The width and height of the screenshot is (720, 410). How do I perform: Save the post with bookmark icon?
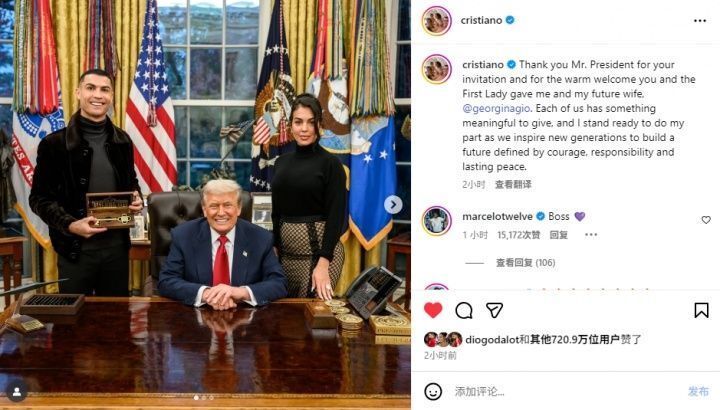click(701, 310)
